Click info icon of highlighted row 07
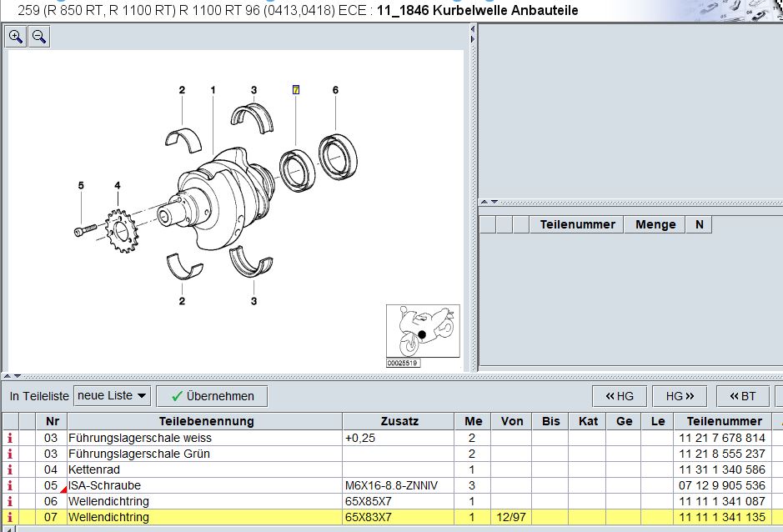This screenshot has width=783, height=532. [10, 518]
